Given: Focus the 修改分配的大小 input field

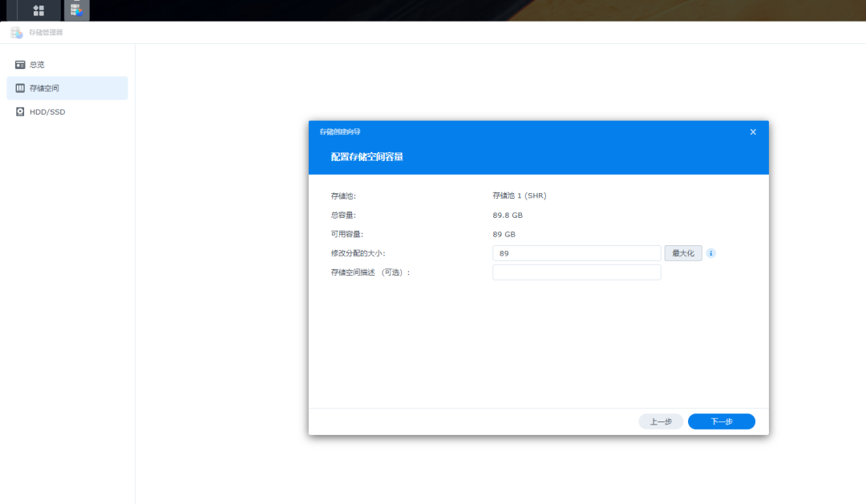Looking at the screenshot, I should 577,253.
